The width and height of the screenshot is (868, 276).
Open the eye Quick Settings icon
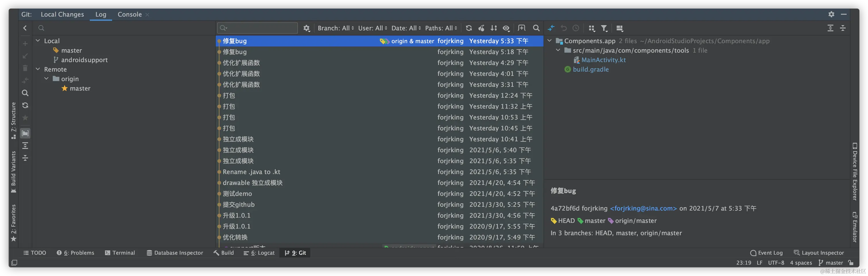506,28
